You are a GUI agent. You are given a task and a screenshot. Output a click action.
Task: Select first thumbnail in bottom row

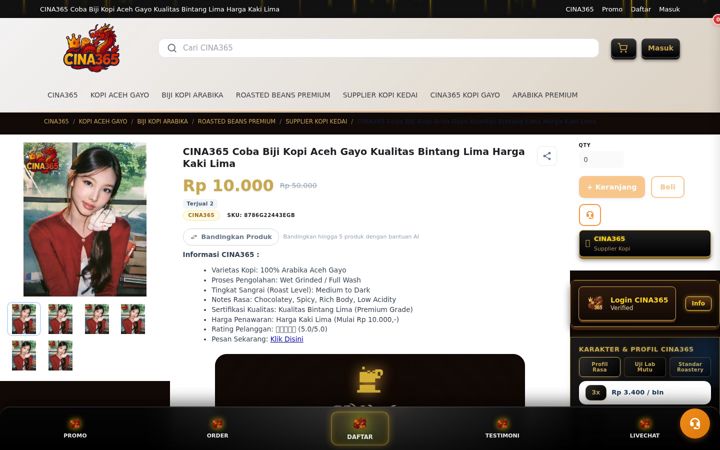(24, 355)
